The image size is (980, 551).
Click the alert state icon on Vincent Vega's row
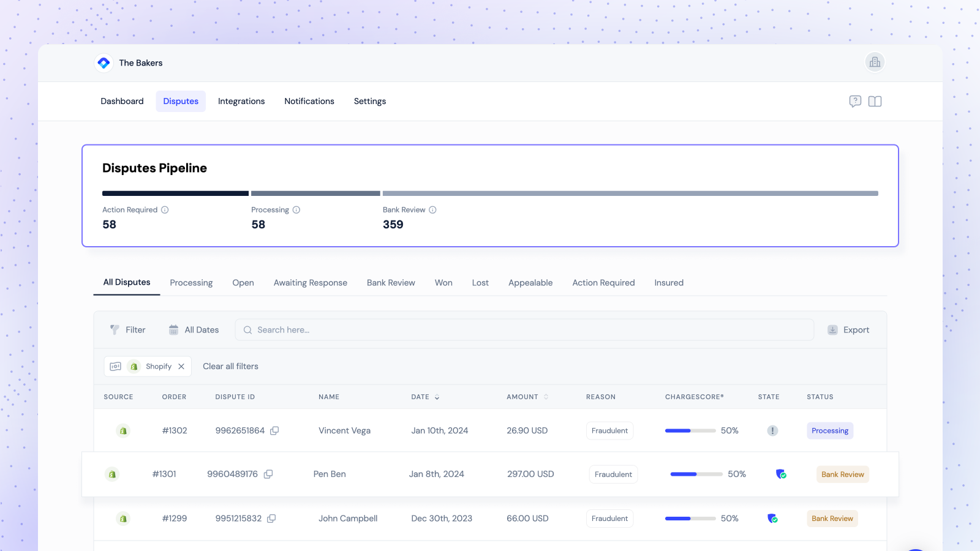772,430
